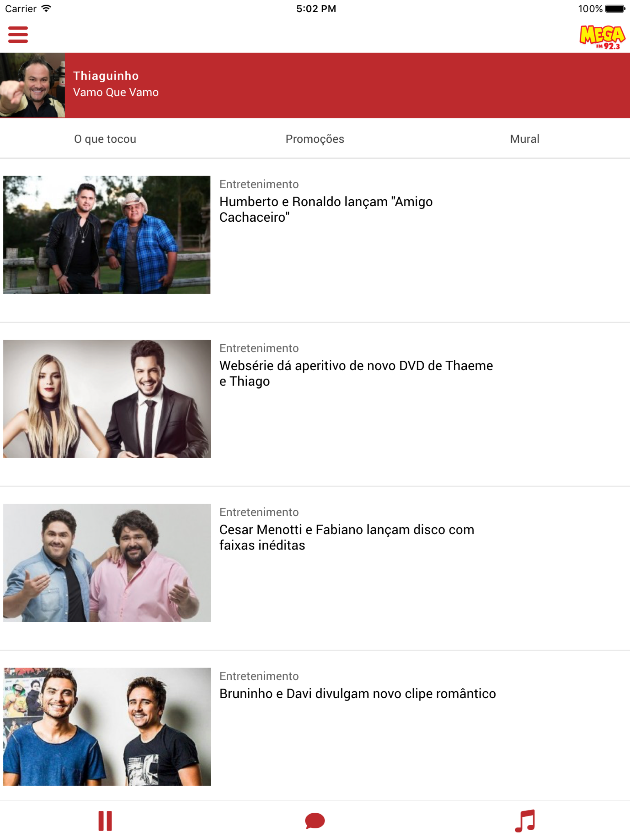Tap the Wi-Fi status icon
Viewport: 630px width, 840px height.
(x=46, y=8)
